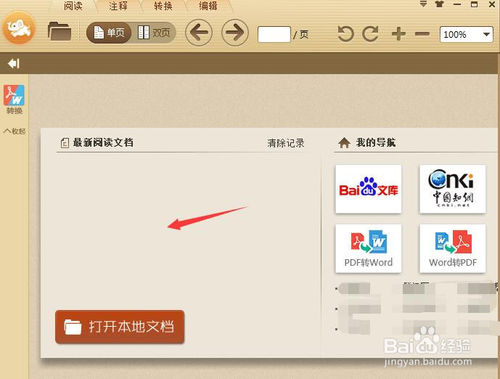Open the 阅读 tab

pyautogui.click(x=73, y=6)
